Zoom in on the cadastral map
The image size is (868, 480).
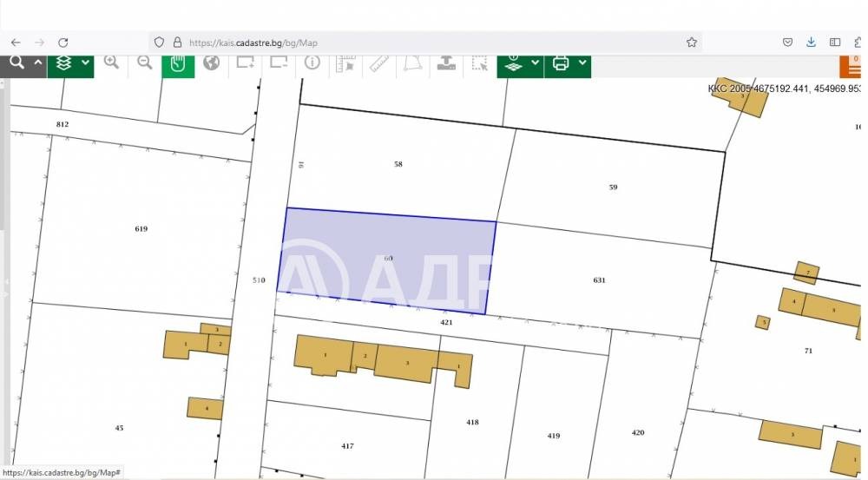(x=111, y=62)
